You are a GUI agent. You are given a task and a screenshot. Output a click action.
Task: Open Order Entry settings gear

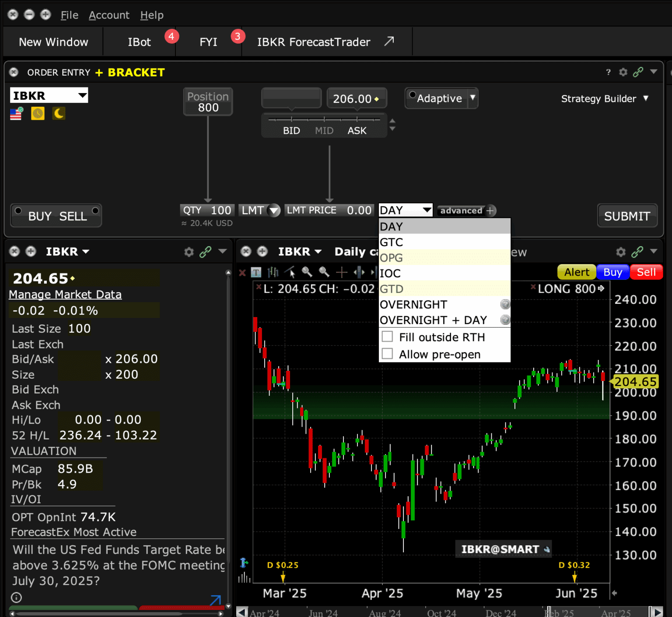pyautogui.click(x=623, y=72)
